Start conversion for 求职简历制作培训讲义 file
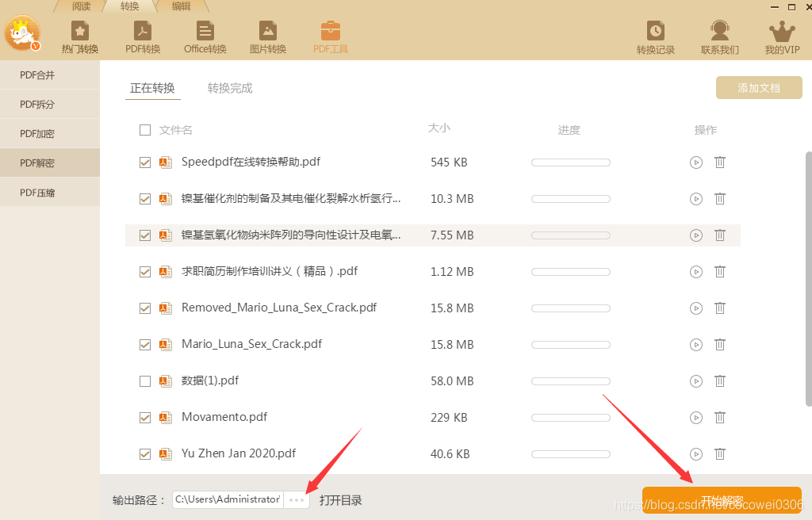This screenshot has width=812, height=520. [x=696, y=272]
